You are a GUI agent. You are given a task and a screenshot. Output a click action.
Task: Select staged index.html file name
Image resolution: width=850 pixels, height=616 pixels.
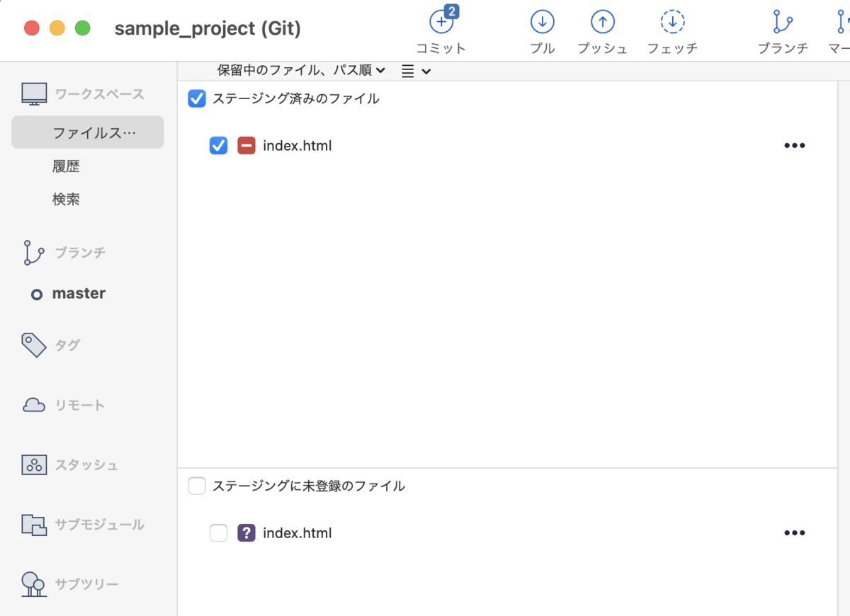tap(297, 146)
